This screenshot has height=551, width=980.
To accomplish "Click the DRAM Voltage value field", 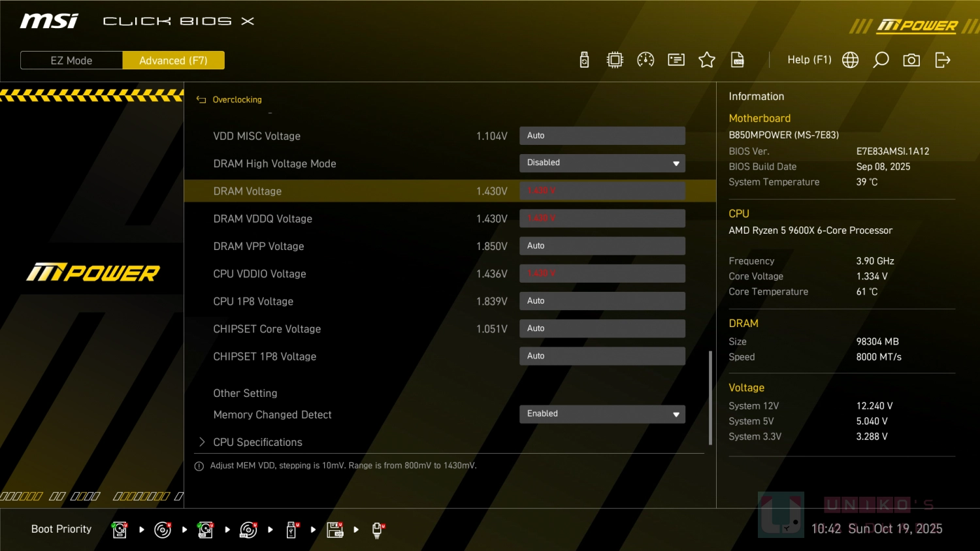I will (602, 191).
